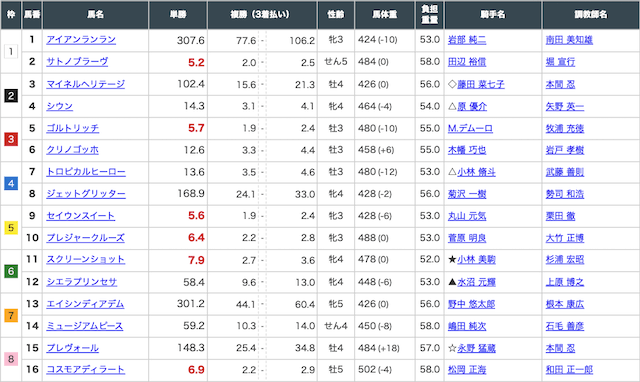Screen dimensions: 640x382
Task: Click win odds value 168.9
Action: (x=191, y=194)
